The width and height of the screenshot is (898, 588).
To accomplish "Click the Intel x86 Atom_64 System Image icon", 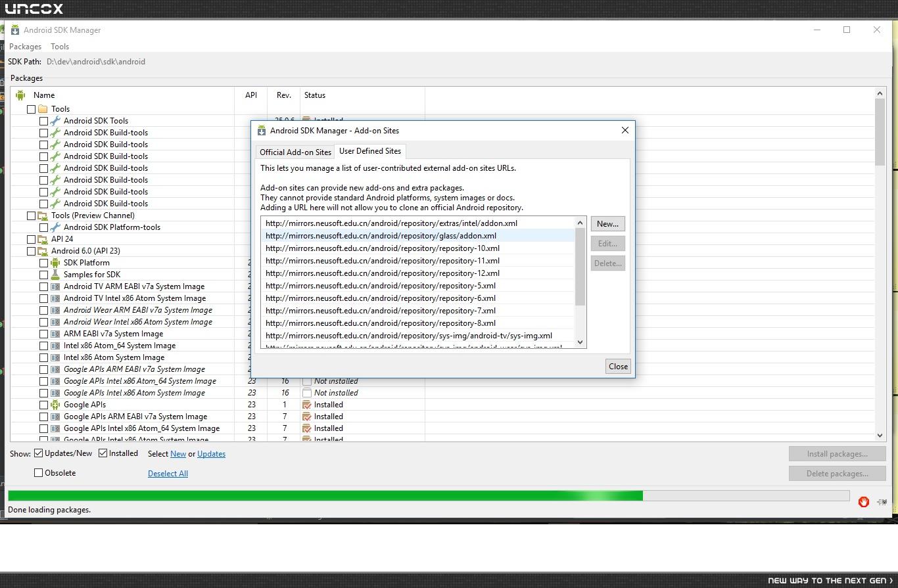I will [55, 346].
